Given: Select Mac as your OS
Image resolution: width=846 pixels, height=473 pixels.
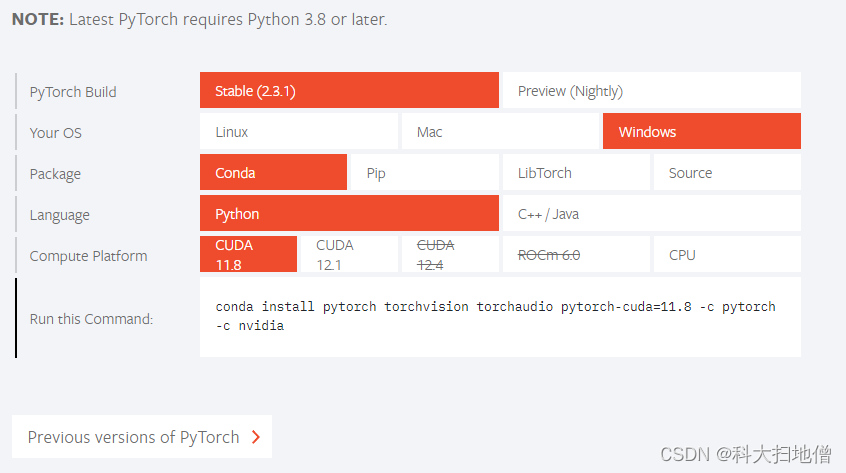Looking at the screenshot, I should 500,131.
